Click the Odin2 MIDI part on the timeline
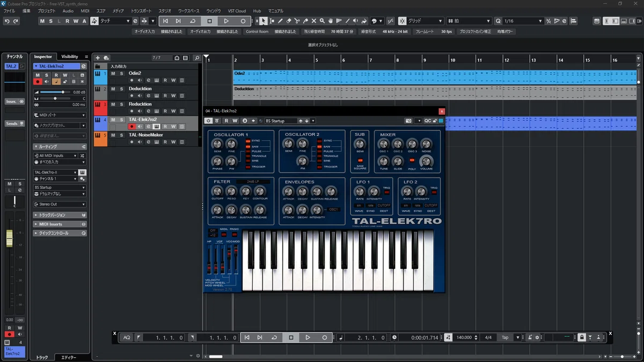The width and height of the screenshot is (644, 362). [x=435, y=77]
